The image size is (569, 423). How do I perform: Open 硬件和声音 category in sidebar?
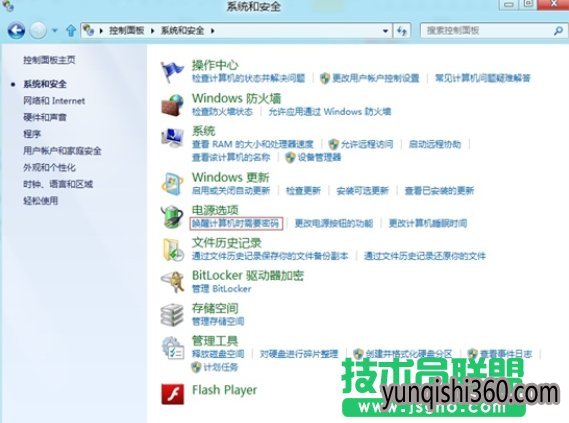pos(45,117)
